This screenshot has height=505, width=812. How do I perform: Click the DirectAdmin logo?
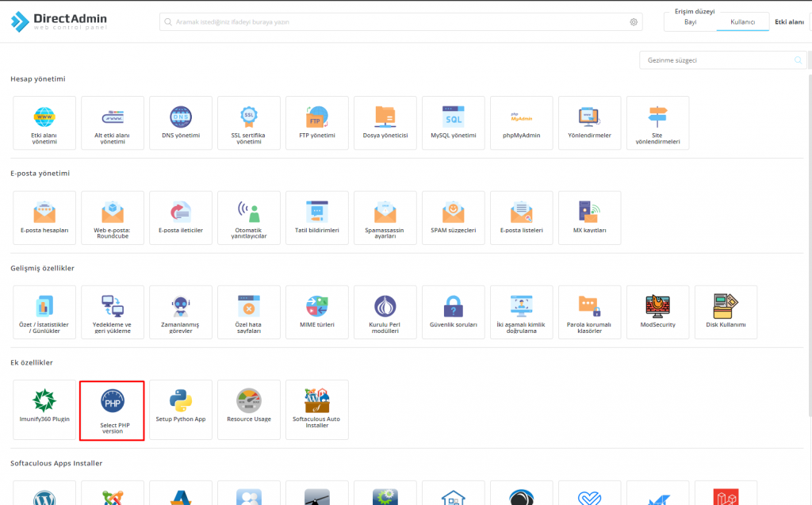tap(59, 21)
